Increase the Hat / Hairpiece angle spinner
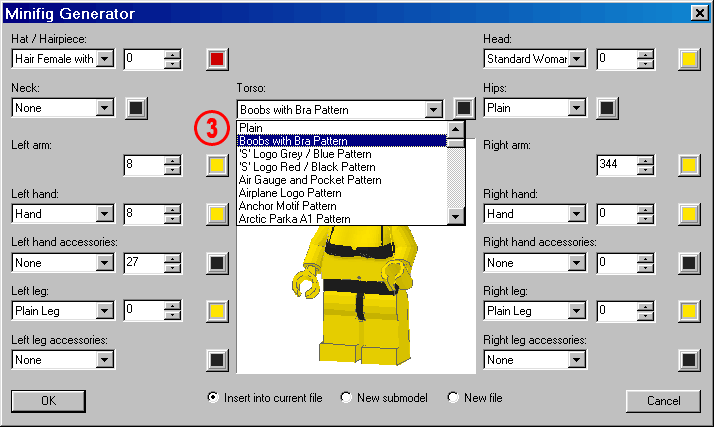This screenshot has height=427, width=714. click(172, 54)
